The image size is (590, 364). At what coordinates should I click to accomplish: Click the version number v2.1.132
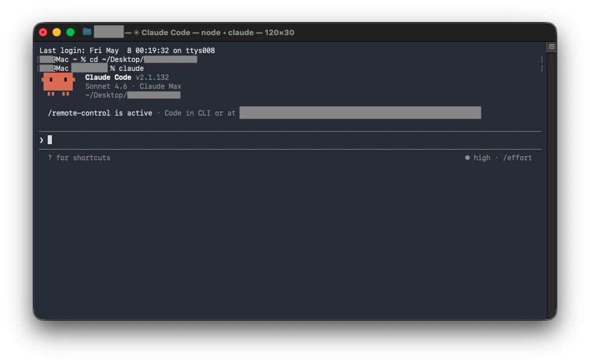pyautogui.click(x=152, y=77)
